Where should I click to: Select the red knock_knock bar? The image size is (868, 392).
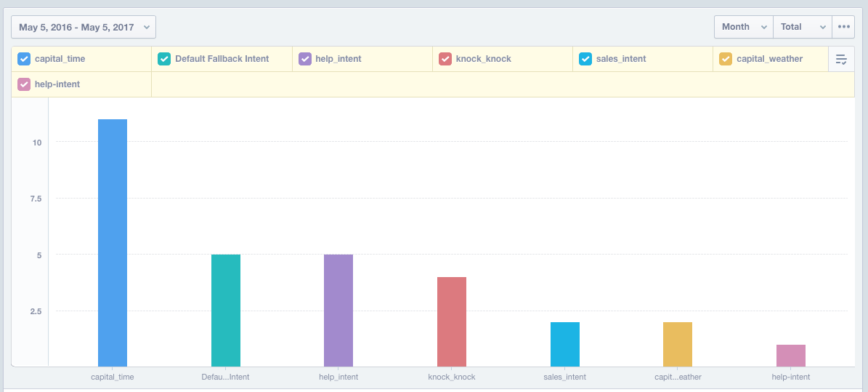click(452, 321)
